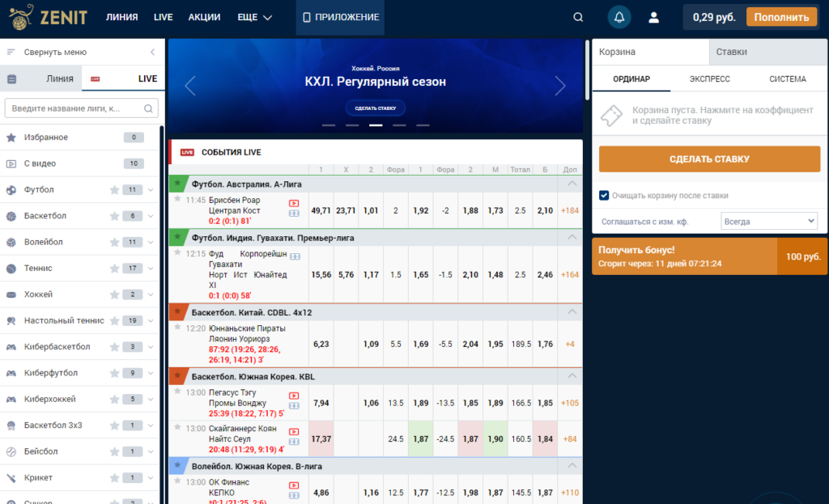Favorite Австралия А-Лига league star

coord(177,184)
